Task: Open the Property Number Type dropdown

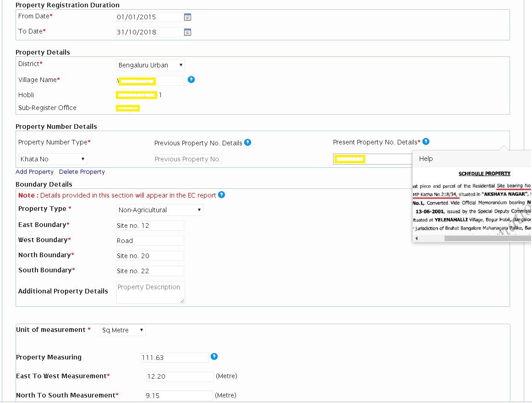Action: tap(52, 159)
